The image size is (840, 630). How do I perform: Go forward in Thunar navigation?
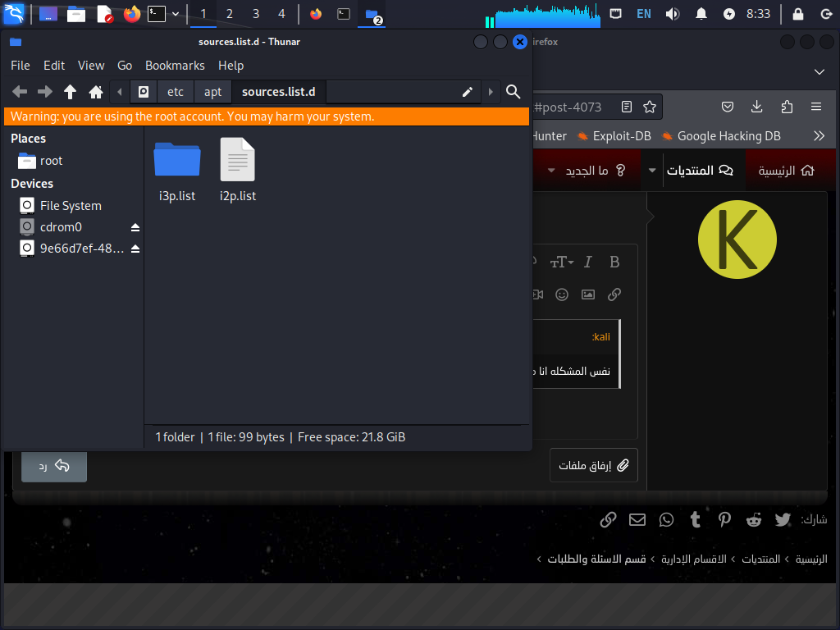[x=45, y=92]
